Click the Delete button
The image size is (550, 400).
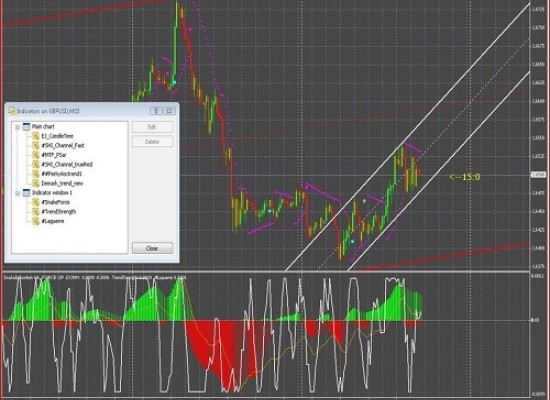[152, 142]
